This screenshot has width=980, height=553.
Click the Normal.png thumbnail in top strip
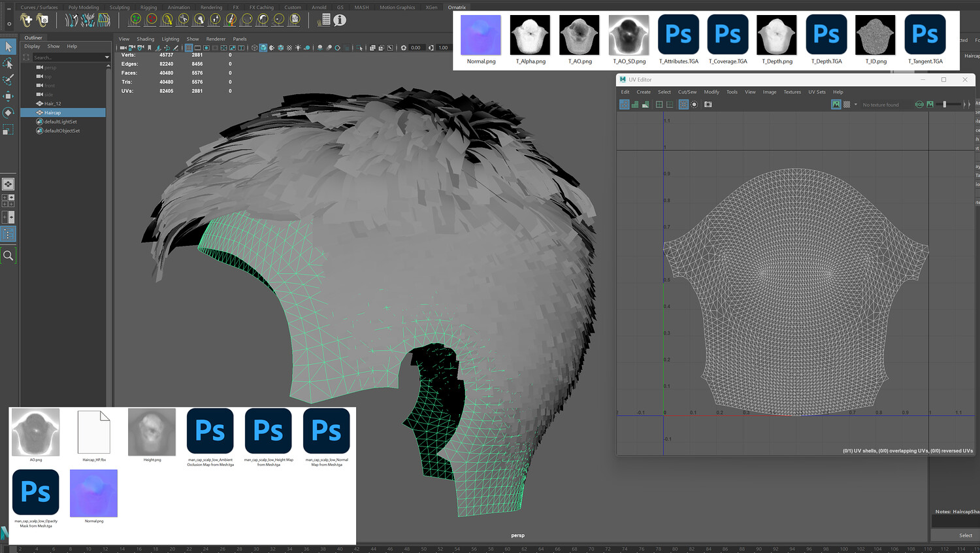coord(481,35)
